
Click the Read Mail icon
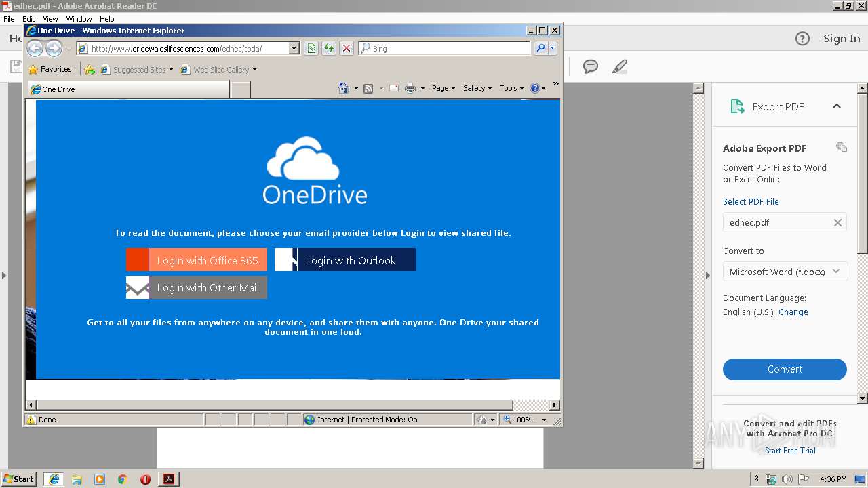tap(393, 88)
